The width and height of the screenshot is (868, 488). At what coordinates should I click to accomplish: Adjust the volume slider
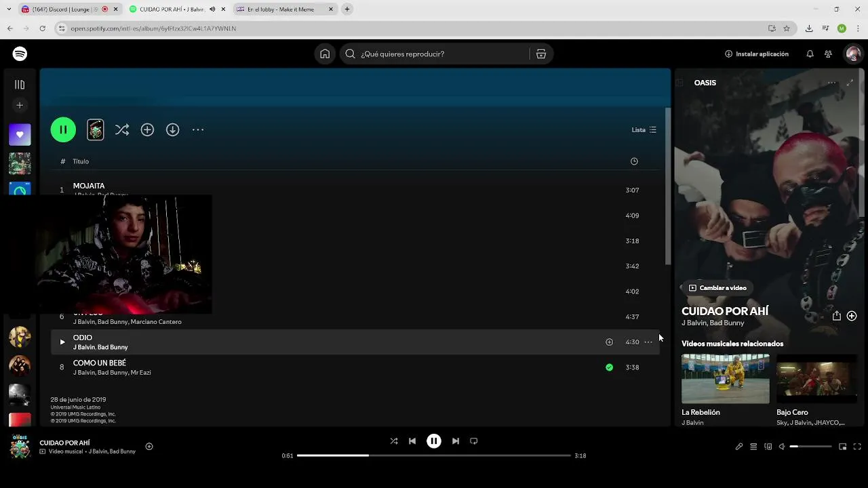[x=810, y=447]
